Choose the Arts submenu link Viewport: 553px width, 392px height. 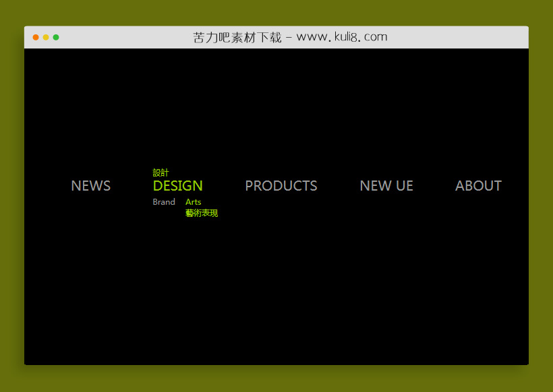point(193,202)
